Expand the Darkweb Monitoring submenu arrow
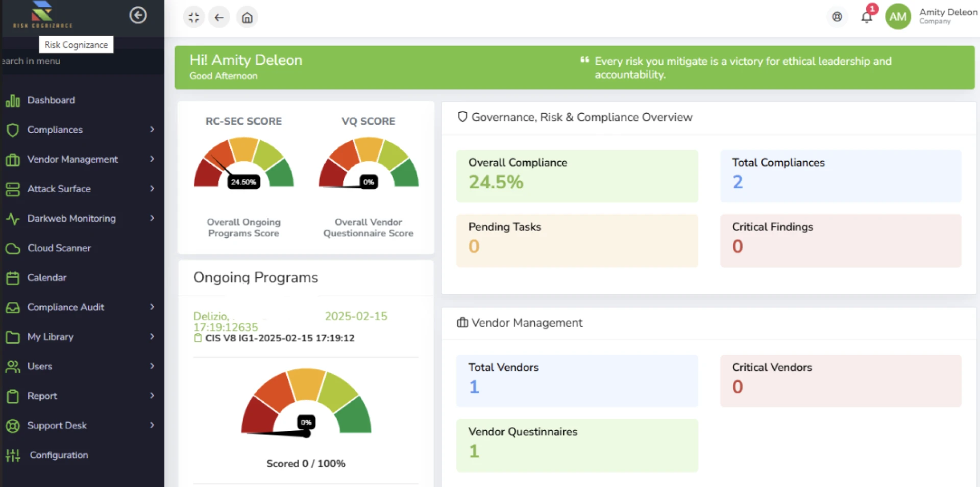980x487 pixels. 152,218
